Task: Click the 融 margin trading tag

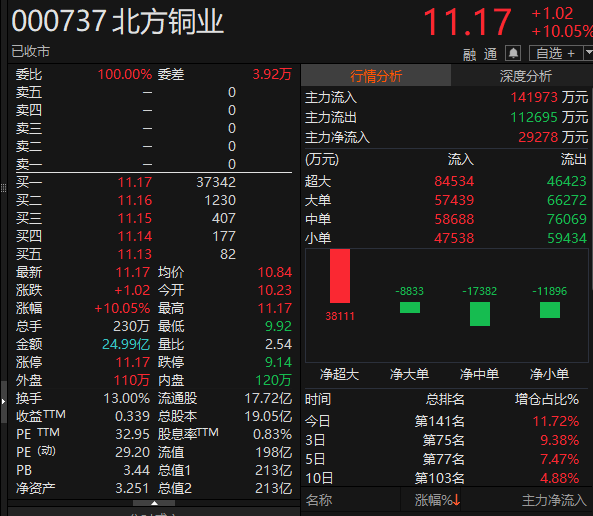Action: click(469, 54)
